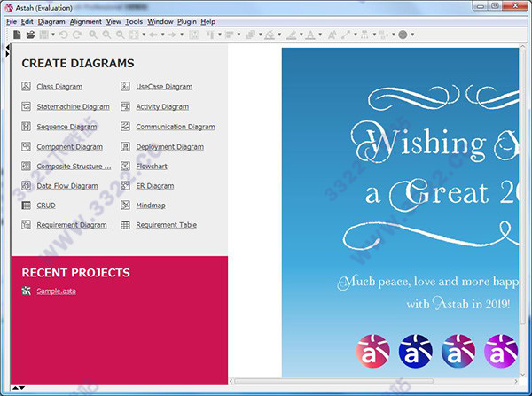Viewport: 532px width, 396px height.
Task: Open the dropdown arrow next to Save
Action: (53, 35)
